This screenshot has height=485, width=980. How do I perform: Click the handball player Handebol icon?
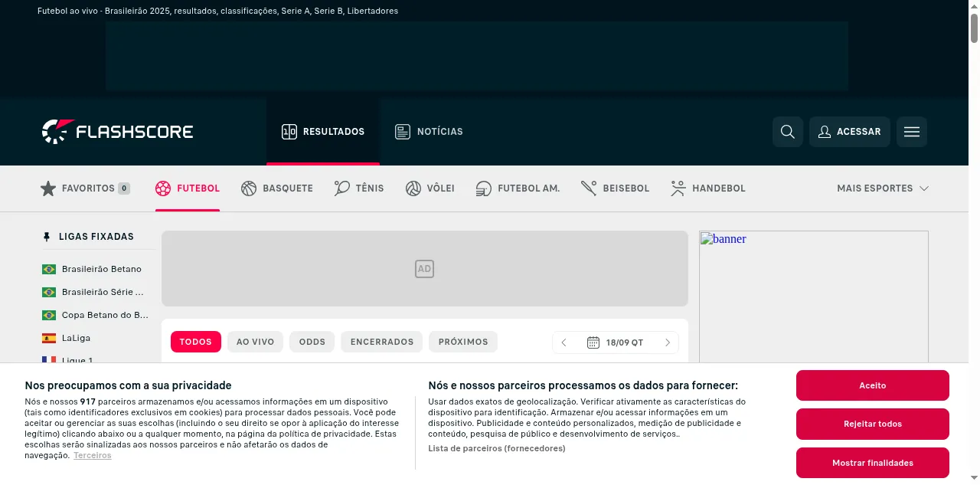coord(678,188)
